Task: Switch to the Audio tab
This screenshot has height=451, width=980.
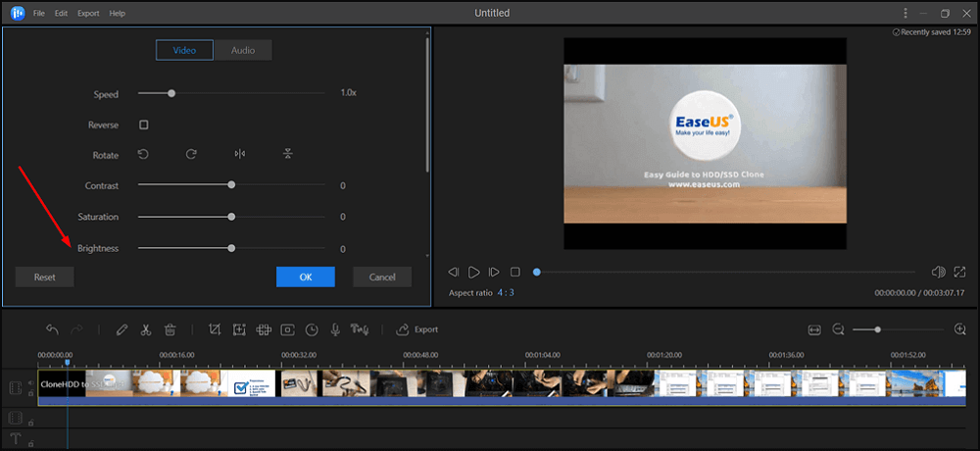Action: tap(242, 50)
